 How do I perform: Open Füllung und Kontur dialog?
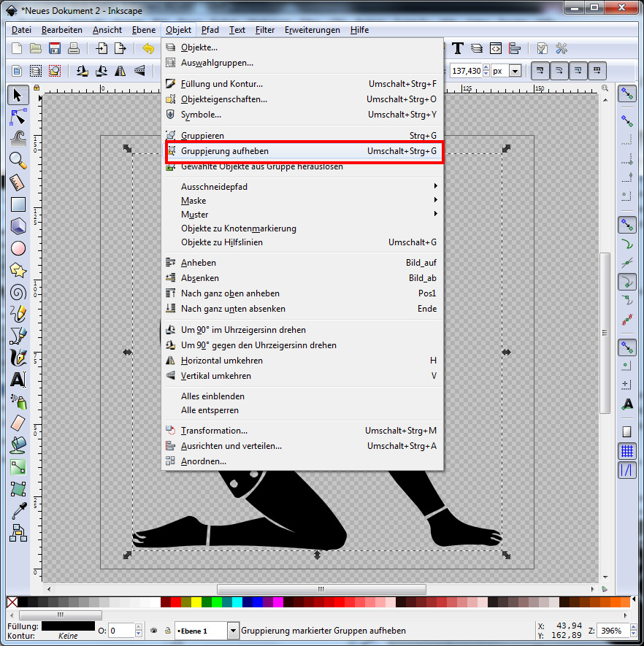[x=303, y=84]
